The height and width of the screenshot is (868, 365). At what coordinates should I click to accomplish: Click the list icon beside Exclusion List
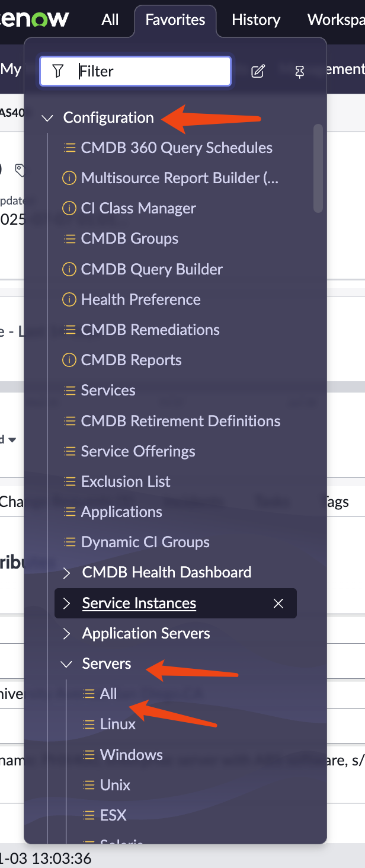[69, 481]
